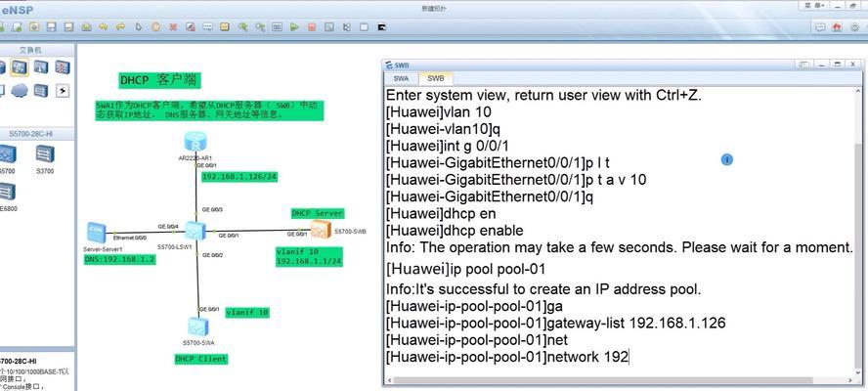Click the 'DHCP Client' green label
This screenshot has width=868, height=391.
click(x=201, y=359)
